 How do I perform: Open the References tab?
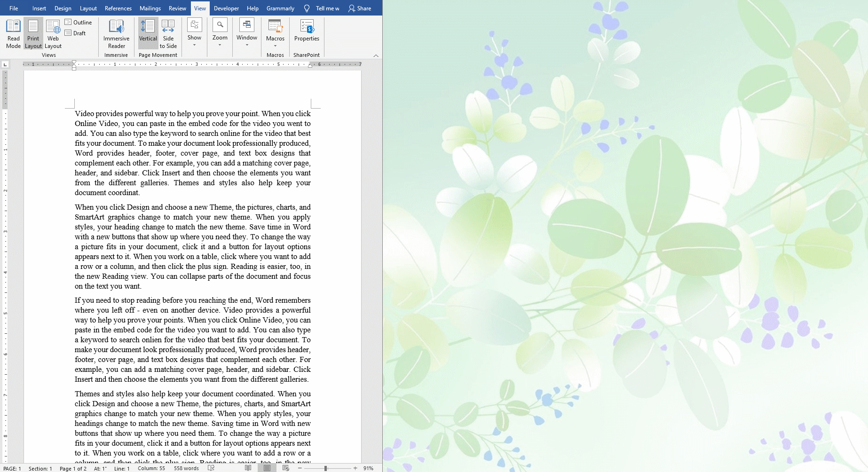[118, 8]
